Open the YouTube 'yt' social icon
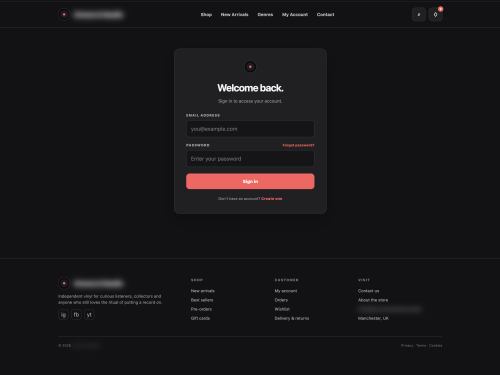 point(89,315)
